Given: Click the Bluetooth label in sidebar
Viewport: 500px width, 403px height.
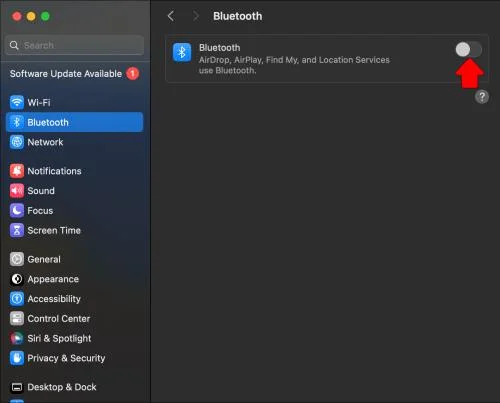Looking at the screenshot, I should click(48, 122).
